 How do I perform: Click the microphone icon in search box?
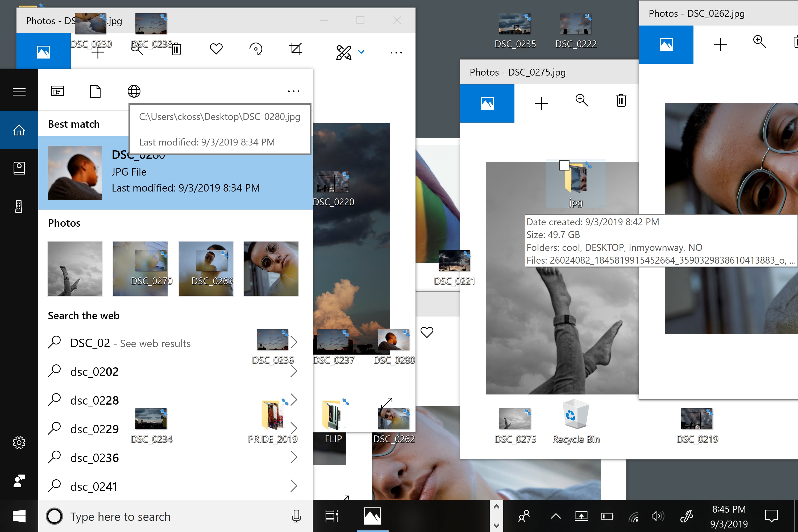[296, 516]
